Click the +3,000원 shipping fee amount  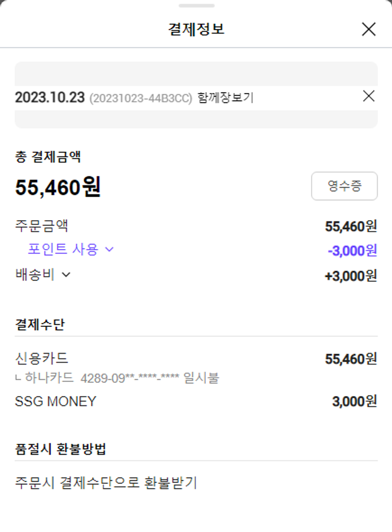pos(351,276)
